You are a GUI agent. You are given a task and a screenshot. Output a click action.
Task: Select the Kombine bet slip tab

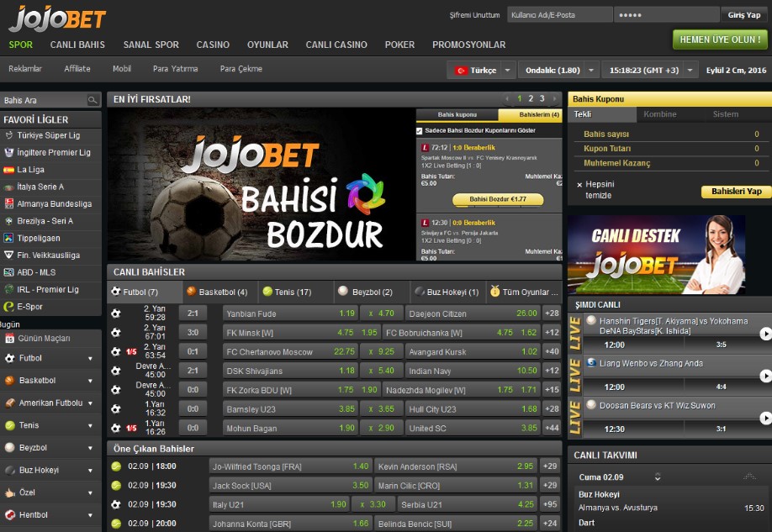(x=660, y=114)
